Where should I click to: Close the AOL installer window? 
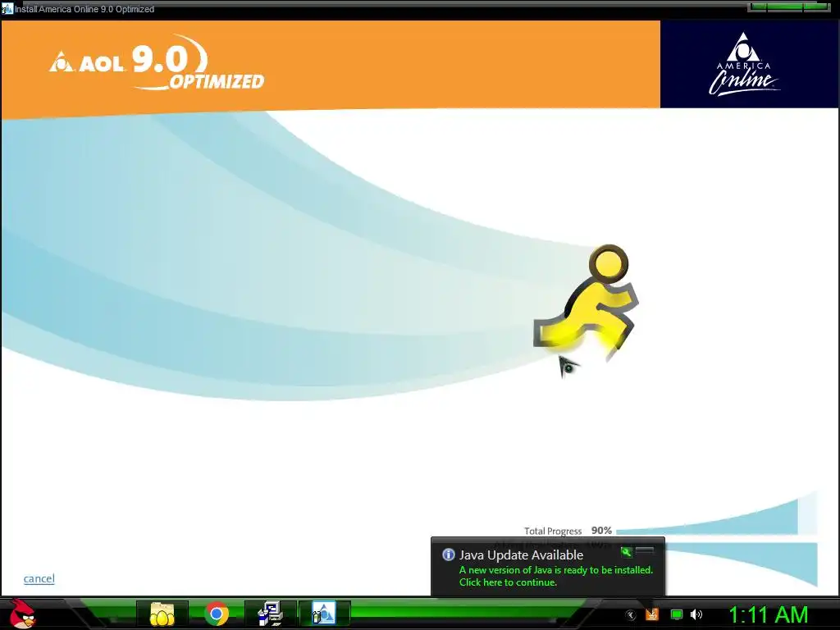[816, 7]
